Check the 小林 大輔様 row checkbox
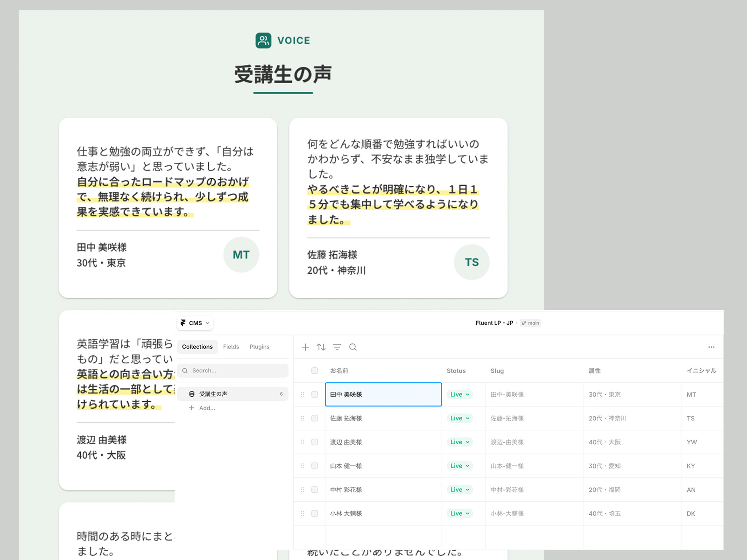 (315, 513)
